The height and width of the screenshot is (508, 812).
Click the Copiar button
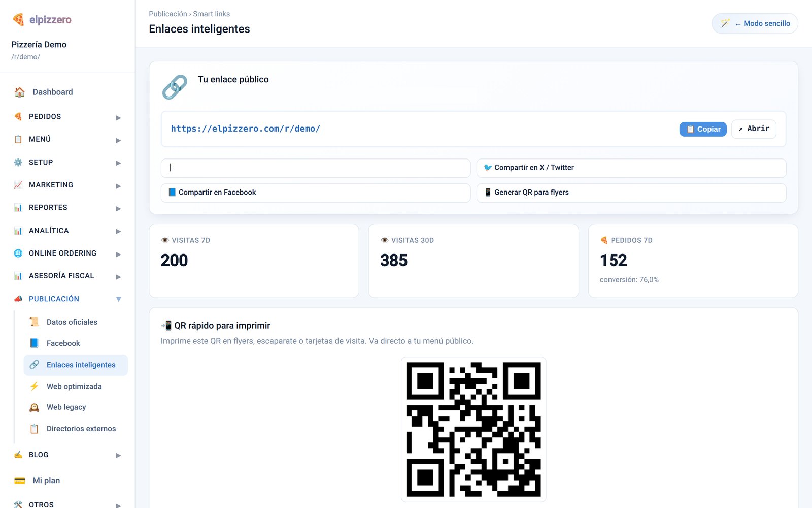(703, 129)
